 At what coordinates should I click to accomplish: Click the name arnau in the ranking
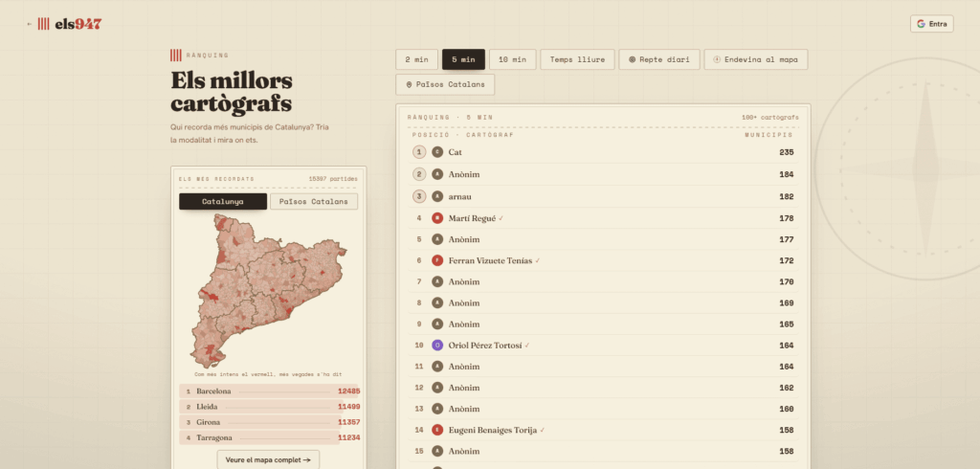pyautogui.click(x=460, y=196)
